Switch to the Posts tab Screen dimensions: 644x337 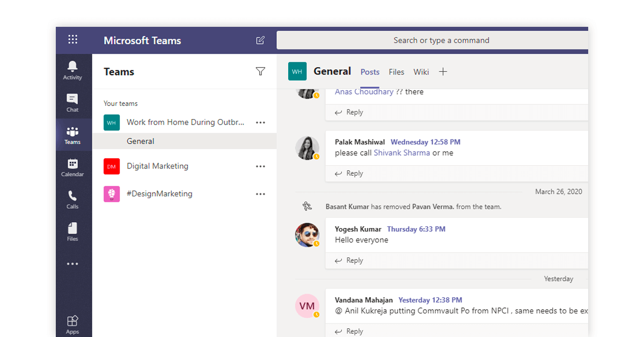(x=370, y=72)
